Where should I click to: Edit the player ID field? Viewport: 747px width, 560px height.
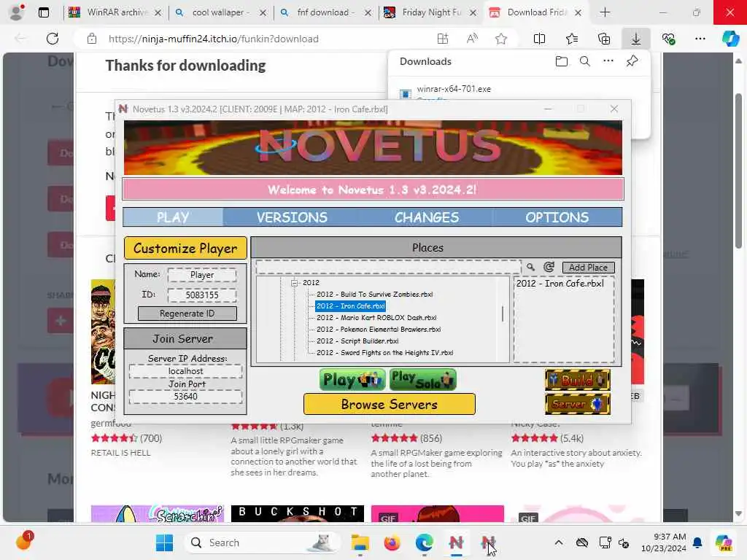(202, 295)
